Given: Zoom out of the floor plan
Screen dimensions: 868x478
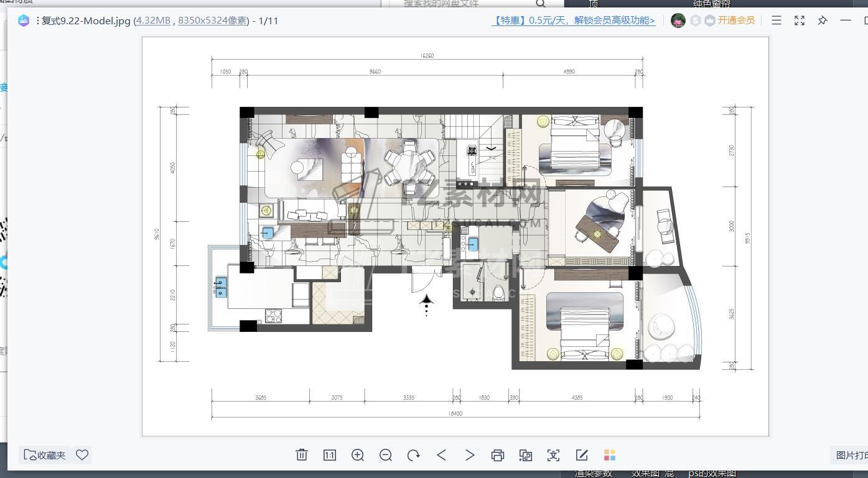Looking at the screenshot, I should coord(386,455).
